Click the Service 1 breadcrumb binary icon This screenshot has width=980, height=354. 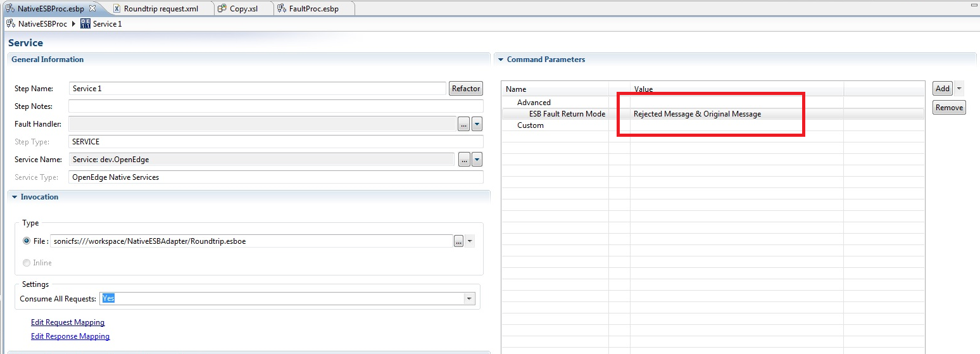pos(85,24)
